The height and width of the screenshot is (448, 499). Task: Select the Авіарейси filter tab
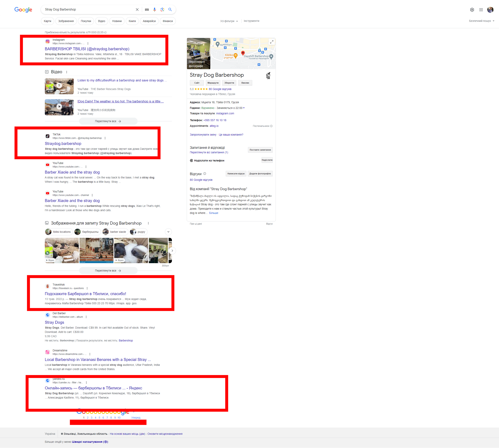tap(149, 21)
